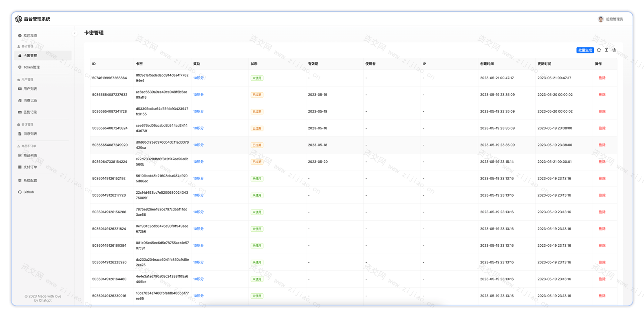Click 已过期 tag in row 50360647338164224
644x321 pixels.
click(257, 162)
